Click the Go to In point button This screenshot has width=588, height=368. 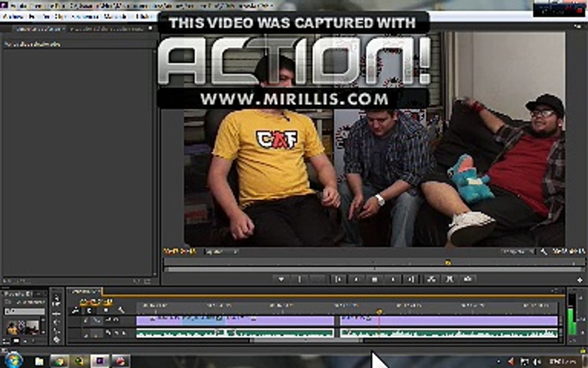click(x=338, y=279)
